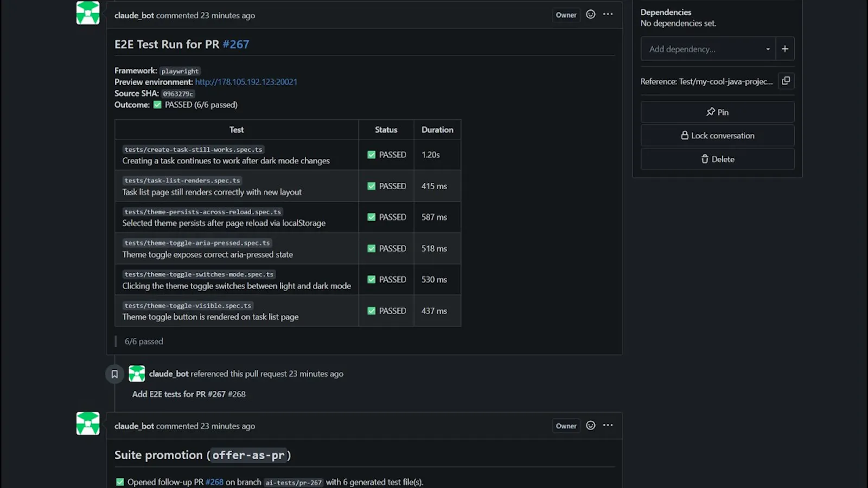Click the ai-tests/pr-267 branch name

coord(293,483)
